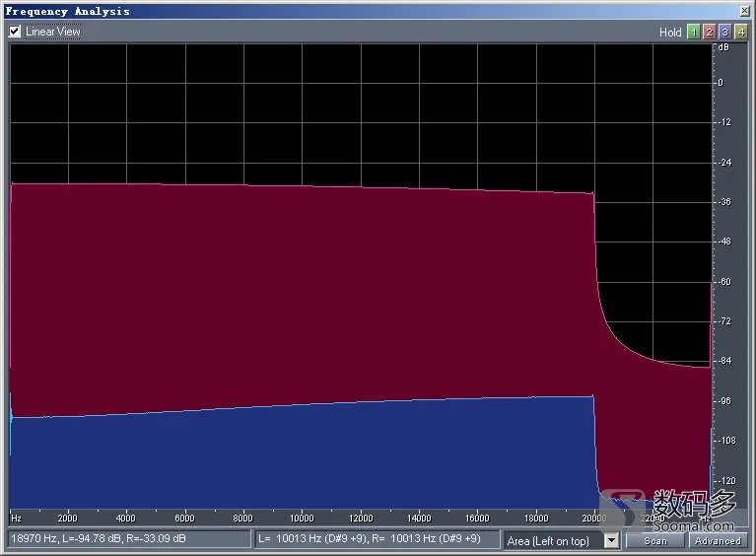Click the Linear View label text
This screenshot has height=556, width=756.
pyautogui.click(x=53, y=32)
